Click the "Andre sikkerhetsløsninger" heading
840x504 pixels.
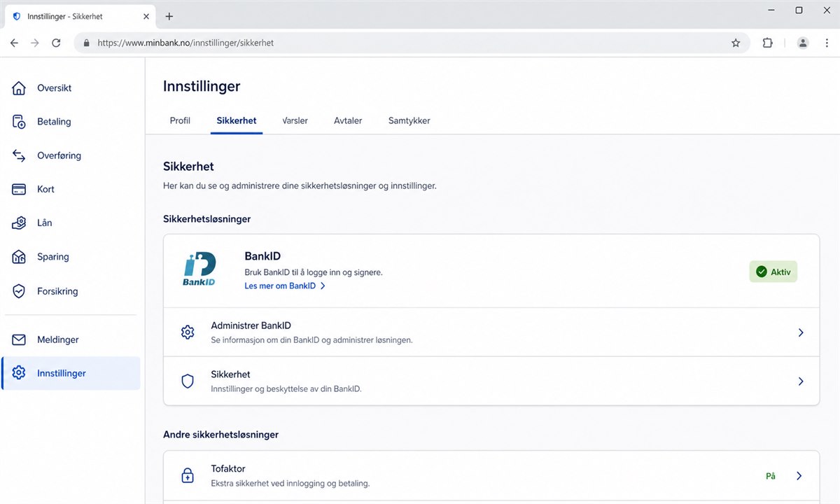point(220,435)
